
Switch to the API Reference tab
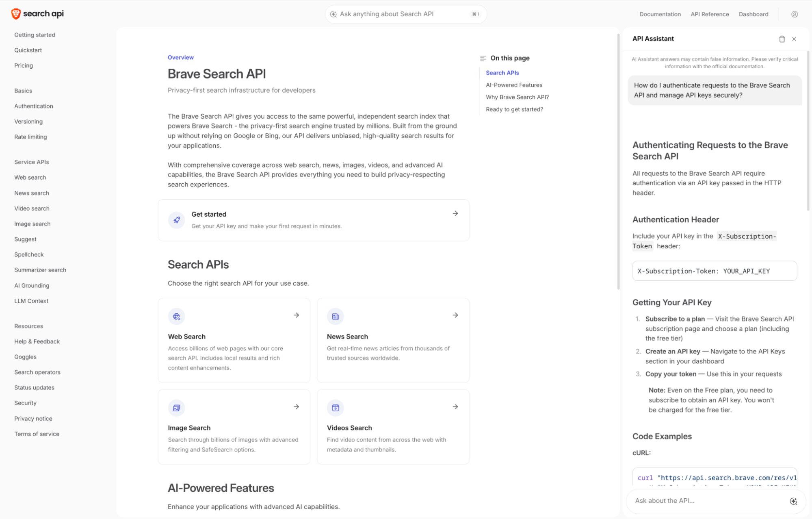click(709, 14)
